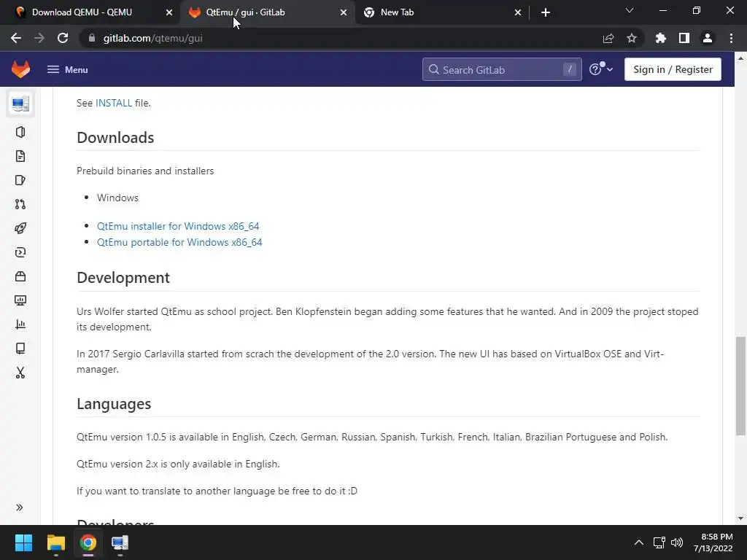
Task: Open File Explorer from taskbar
Action: click(x=55, y=542)
